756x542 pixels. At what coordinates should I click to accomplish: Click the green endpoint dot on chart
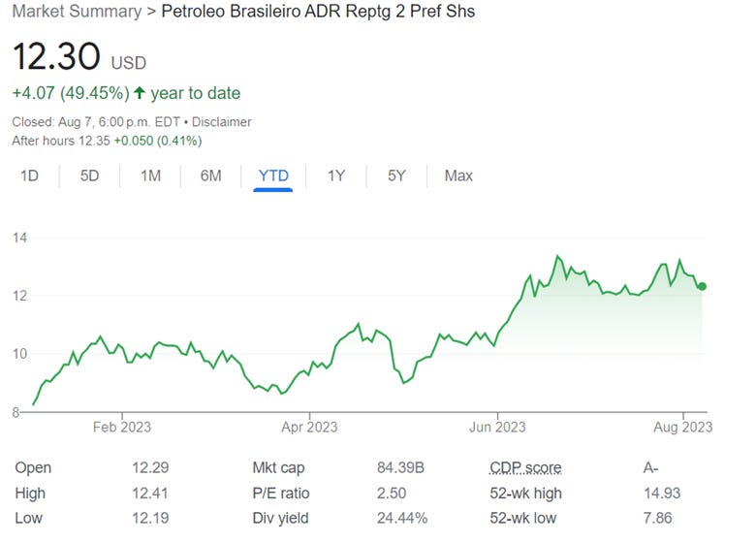(702, 286)
